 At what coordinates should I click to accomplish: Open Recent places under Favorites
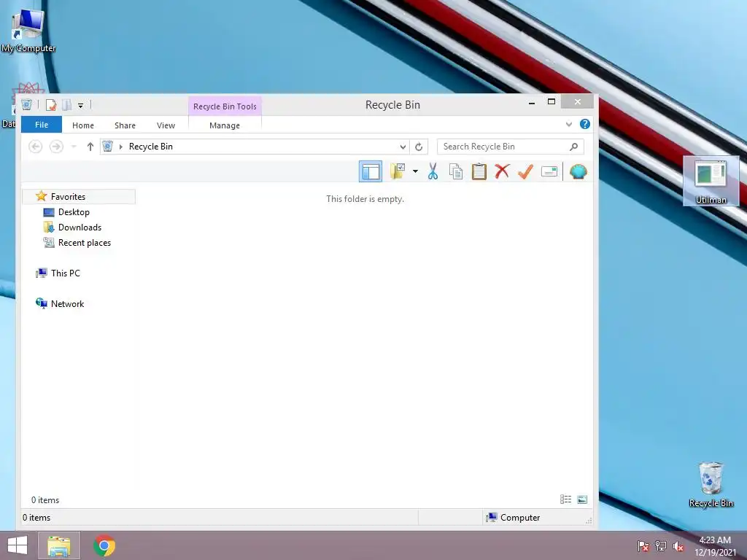85,243
